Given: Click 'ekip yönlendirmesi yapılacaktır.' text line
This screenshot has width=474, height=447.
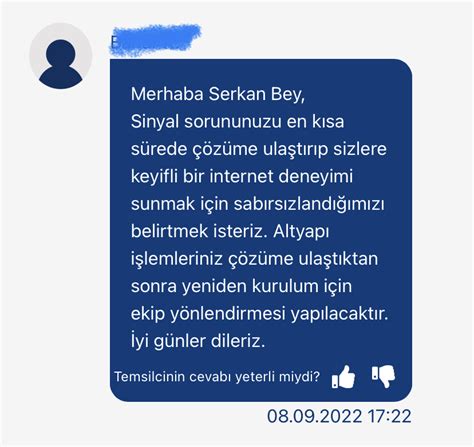Looking at the screenshot, I should [x=260, y=314].
